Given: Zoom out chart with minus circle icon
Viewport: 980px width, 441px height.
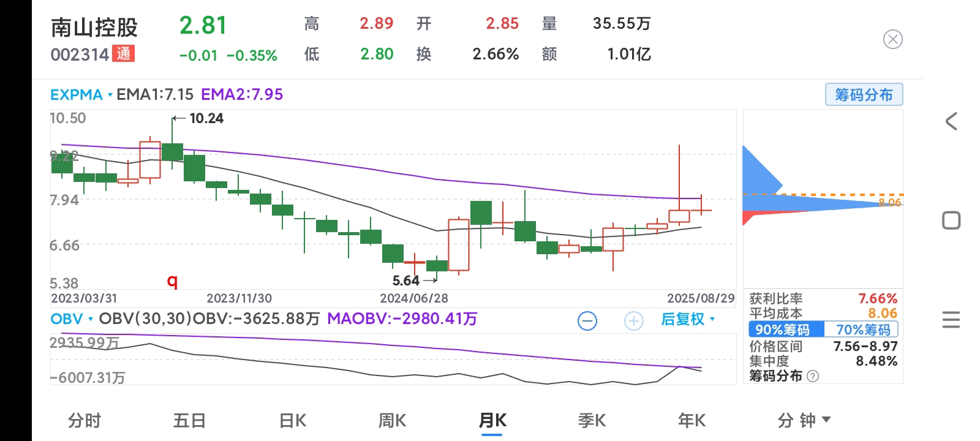Looking at the screenshot, I should (x=587, y=320).
